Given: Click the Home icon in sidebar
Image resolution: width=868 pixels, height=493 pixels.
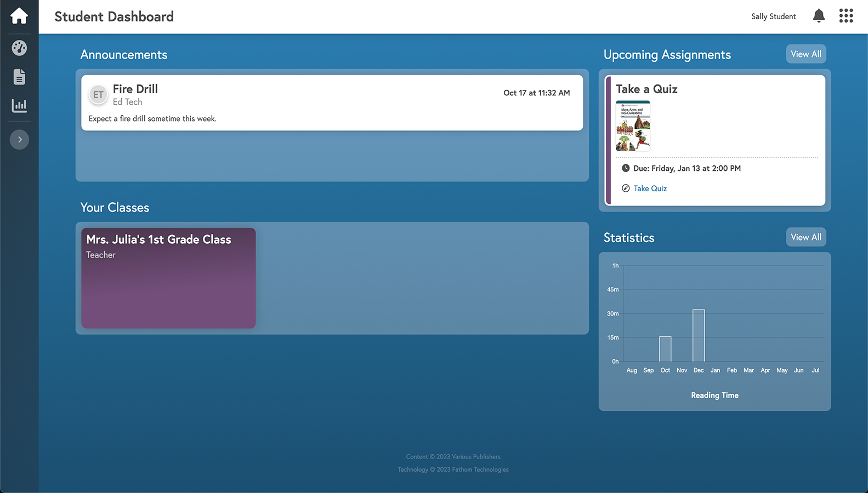Looking at the screenshot, I should click(x=19, y=16).
